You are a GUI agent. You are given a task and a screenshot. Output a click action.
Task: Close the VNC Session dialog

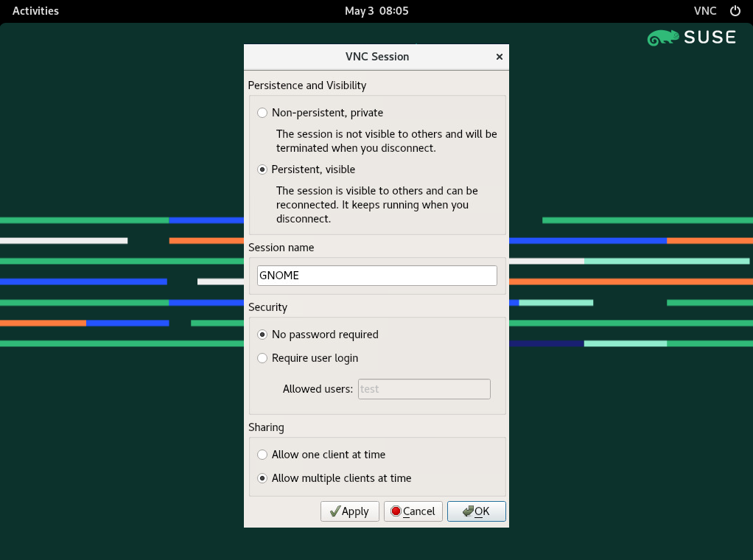point(499,57)
